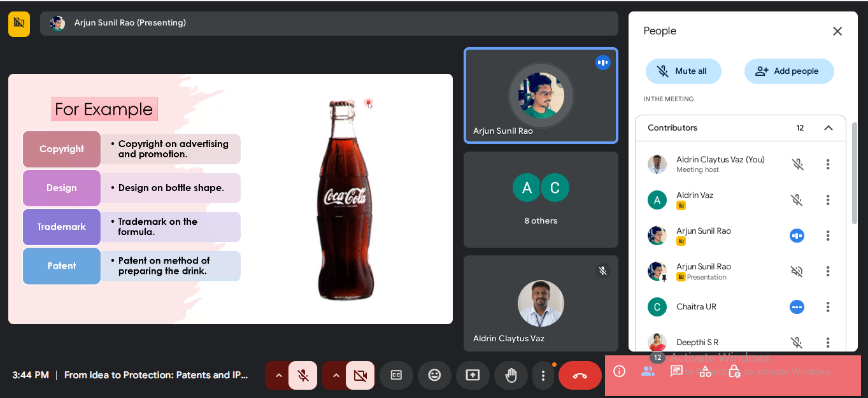
Task: Open more options three-dot menu in bottom bar
Action: pyautogui.click(x=543, y=376)
